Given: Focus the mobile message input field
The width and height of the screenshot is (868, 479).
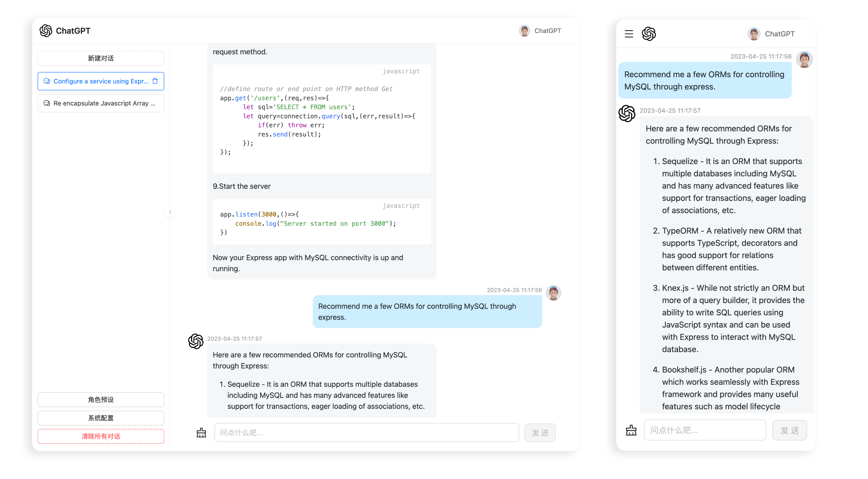Looking at the screenshot, I should (x=705, y=430).
